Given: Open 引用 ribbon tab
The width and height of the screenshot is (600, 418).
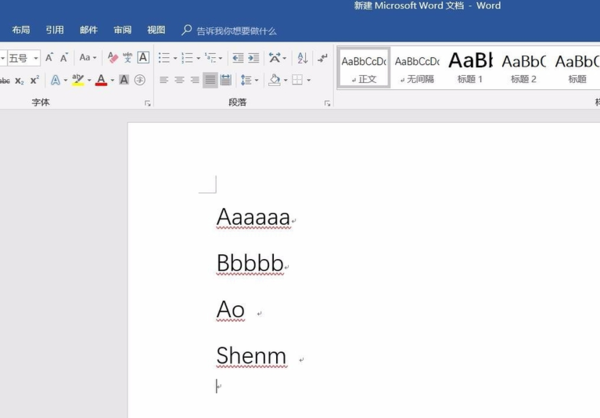Looking at the screenshot, I should click(55, 30).
